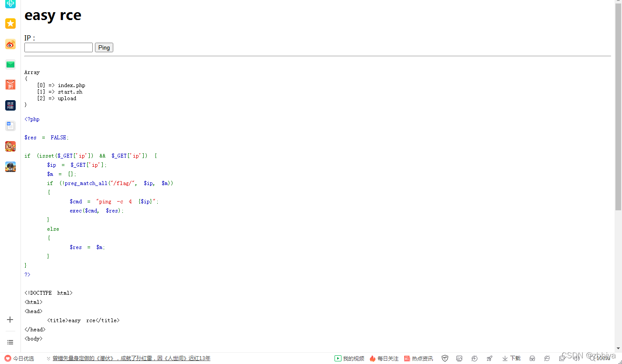
Task: Open the 下载 downloads button
Action: [511, 358]
